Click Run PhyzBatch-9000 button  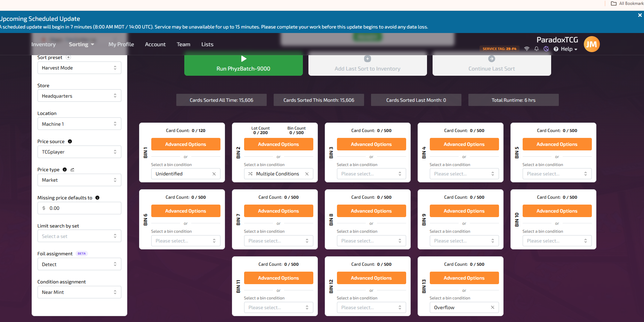coord(243,64)
